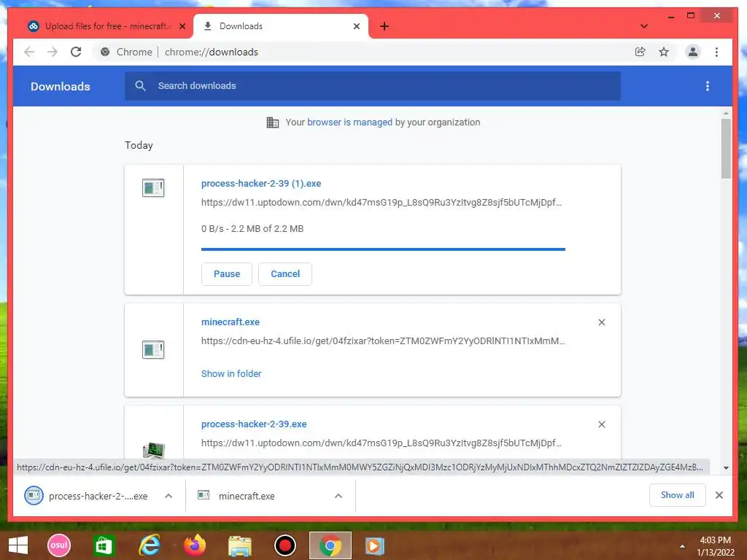Cancel the process-hacker download
The width and height of the screenshot is (747, 560).
coord(285,274)
